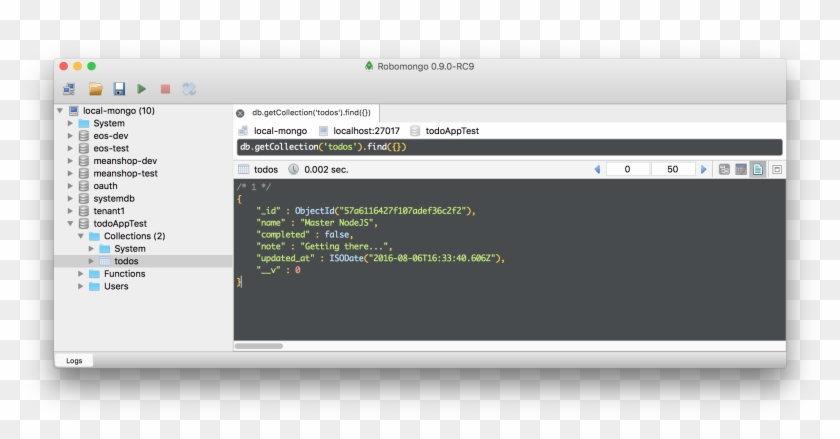Stop execution with the red square icon

165,89
